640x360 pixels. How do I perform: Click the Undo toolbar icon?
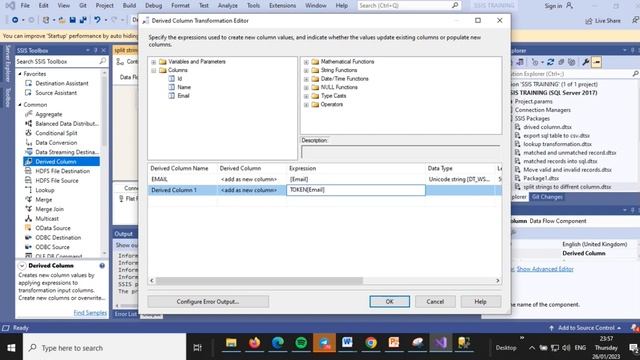pos(97,20)
